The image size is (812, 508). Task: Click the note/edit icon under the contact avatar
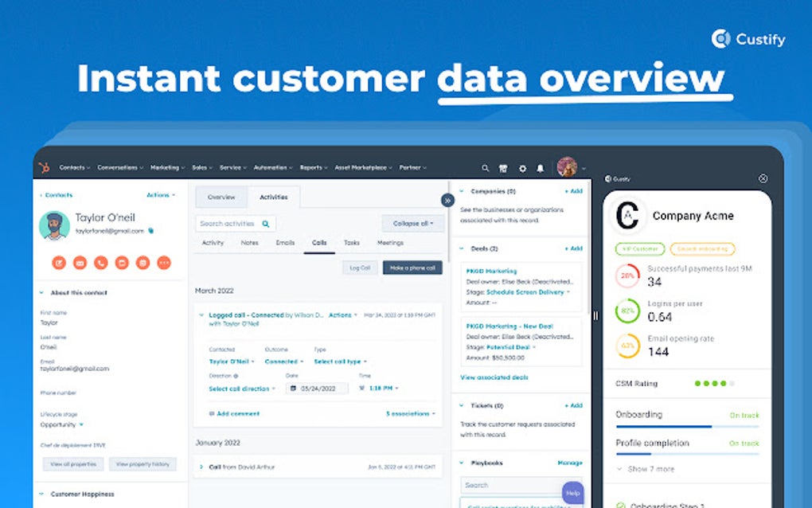pyautogui.click(x=60, y=263)
